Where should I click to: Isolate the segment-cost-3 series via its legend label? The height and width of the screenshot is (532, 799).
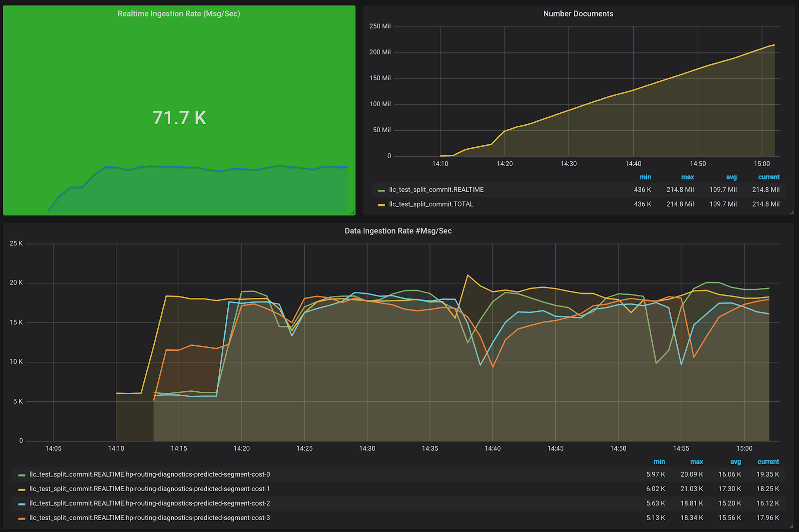coord(149,518)
